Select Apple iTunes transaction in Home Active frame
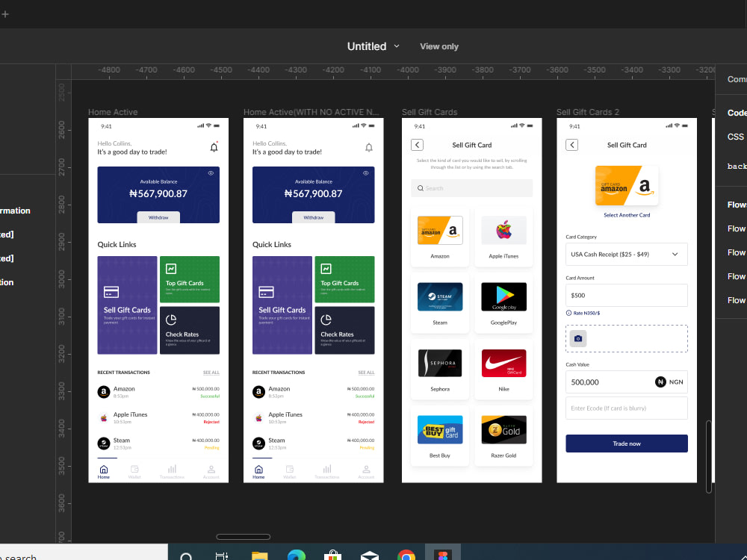Image resolution: width=747 pixels, height=560 pixels. [x=158, y=417]
